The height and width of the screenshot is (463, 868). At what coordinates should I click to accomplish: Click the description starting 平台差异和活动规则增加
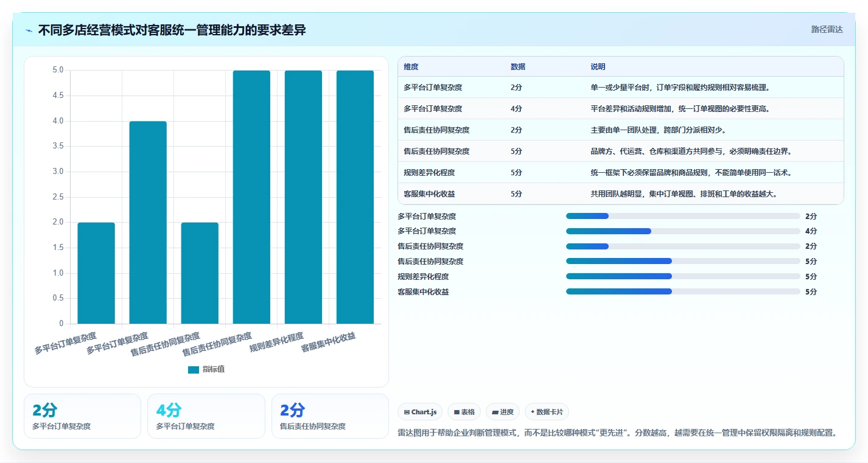tap(680, 109)
